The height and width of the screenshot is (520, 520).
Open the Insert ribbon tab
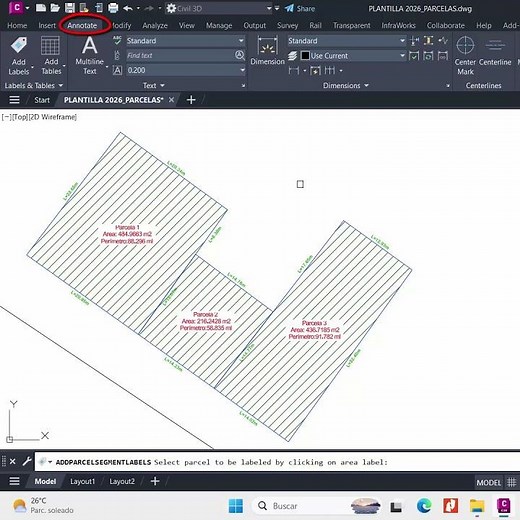47,25
